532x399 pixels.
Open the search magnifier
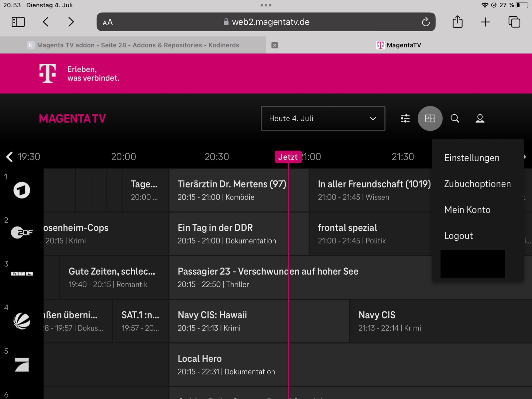click(455, 118)
